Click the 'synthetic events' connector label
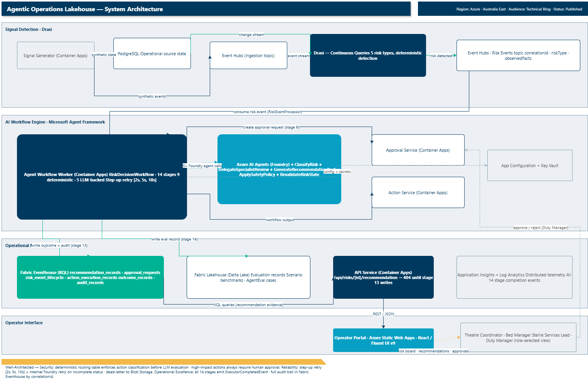Image resolution: width=588 pixels, height=379 pixels. [152, 96]
